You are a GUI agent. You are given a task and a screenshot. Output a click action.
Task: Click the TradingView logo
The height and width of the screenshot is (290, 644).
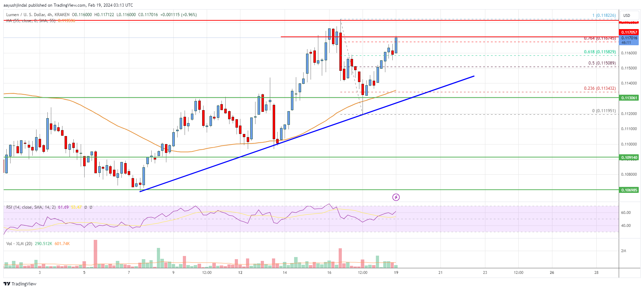(20, 284)
